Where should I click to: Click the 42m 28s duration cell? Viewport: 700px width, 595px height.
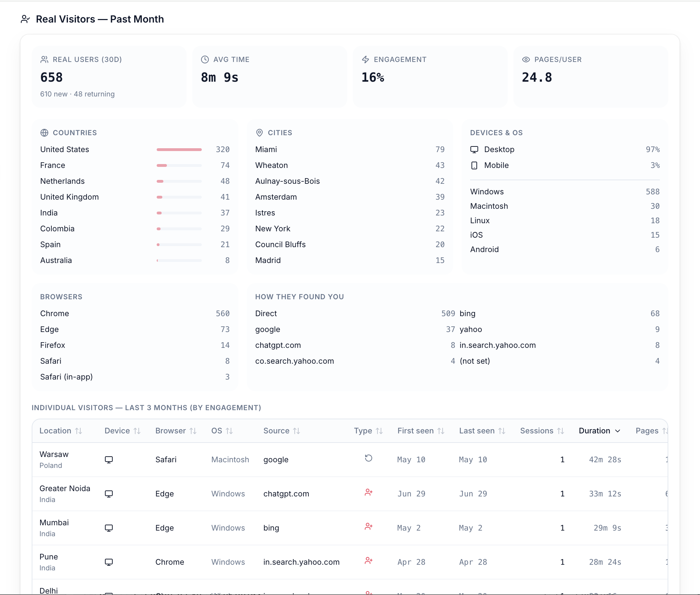pos(605,459)
